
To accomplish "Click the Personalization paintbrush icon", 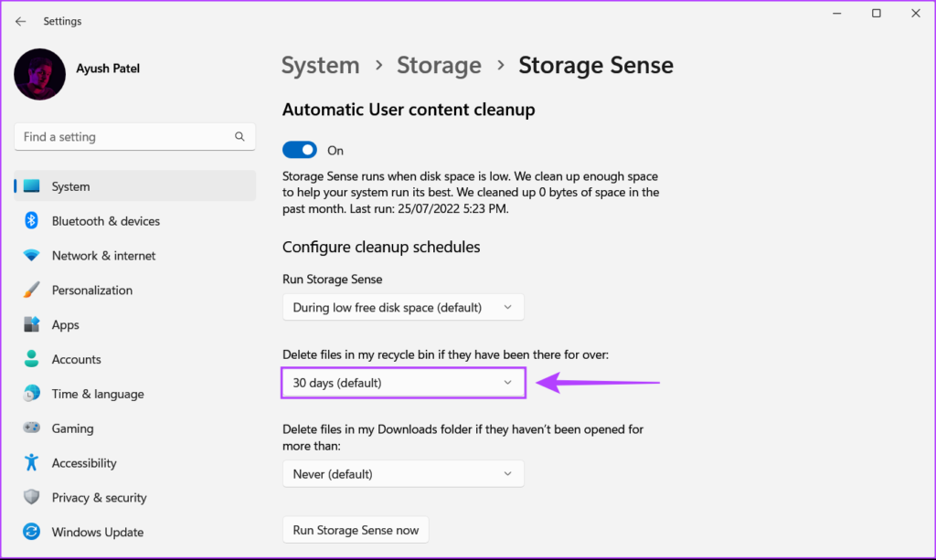I will click(31, 291).
